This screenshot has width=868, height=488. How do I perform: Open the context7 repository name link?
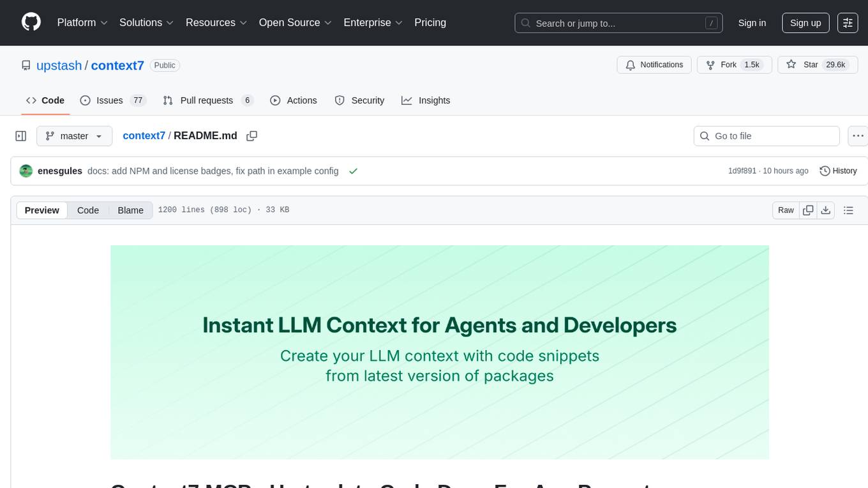click(x=117, y=65)
